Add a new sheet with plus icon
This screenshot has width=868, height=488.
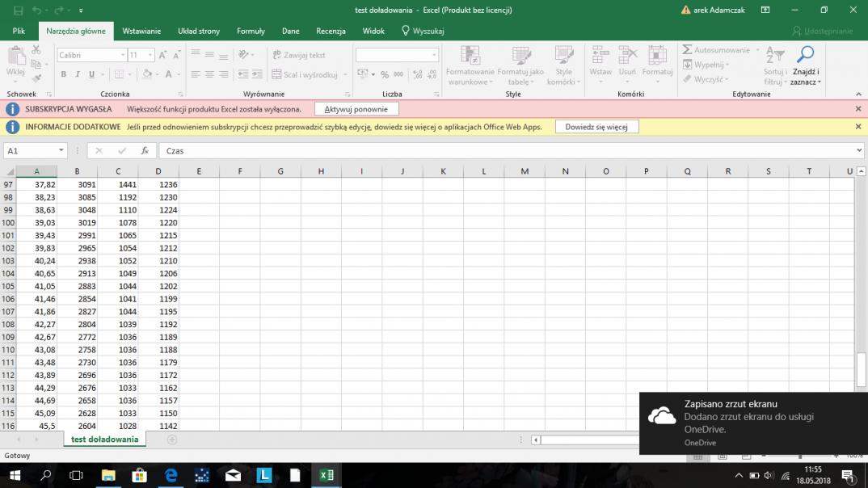pyautogui.click(x=171, y=440)
